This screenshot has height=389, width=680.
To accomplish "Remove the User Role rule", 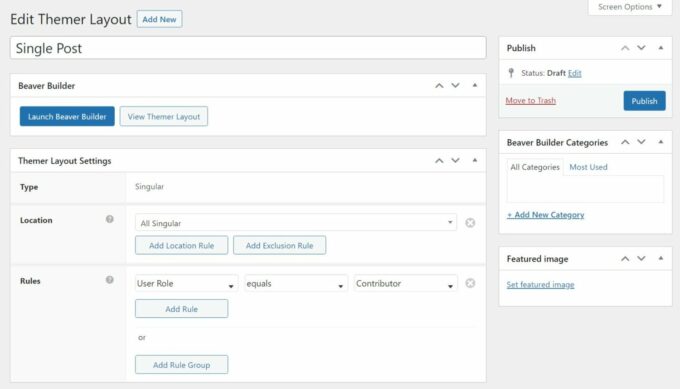I will click(x=470, y=283).
